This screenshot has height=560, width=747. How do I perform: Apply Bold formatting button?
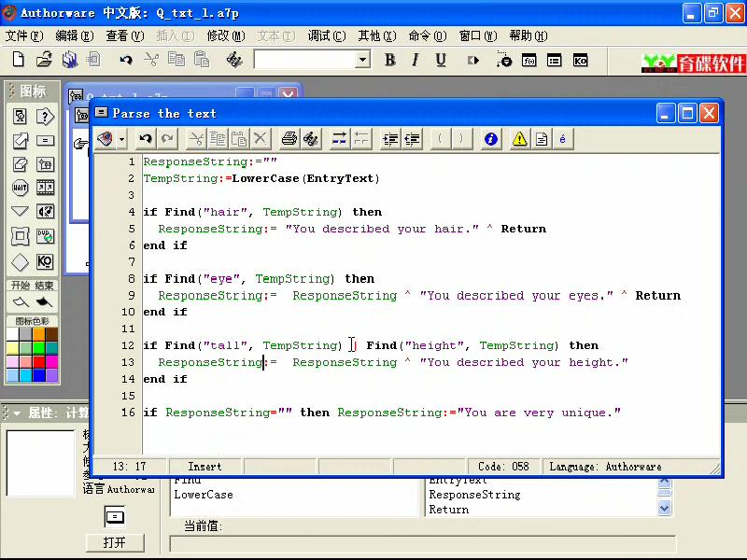pyautogui.click(x=390, y=60)
